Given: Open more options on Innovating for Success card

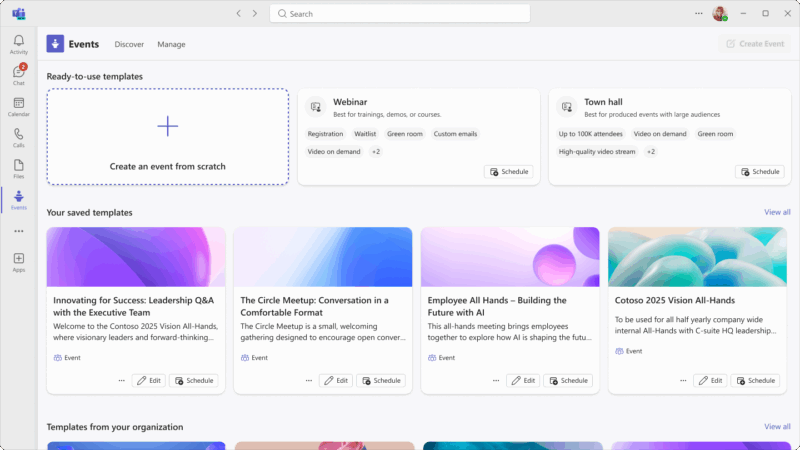Looking at the screenshot, I should tap(122, 381).
